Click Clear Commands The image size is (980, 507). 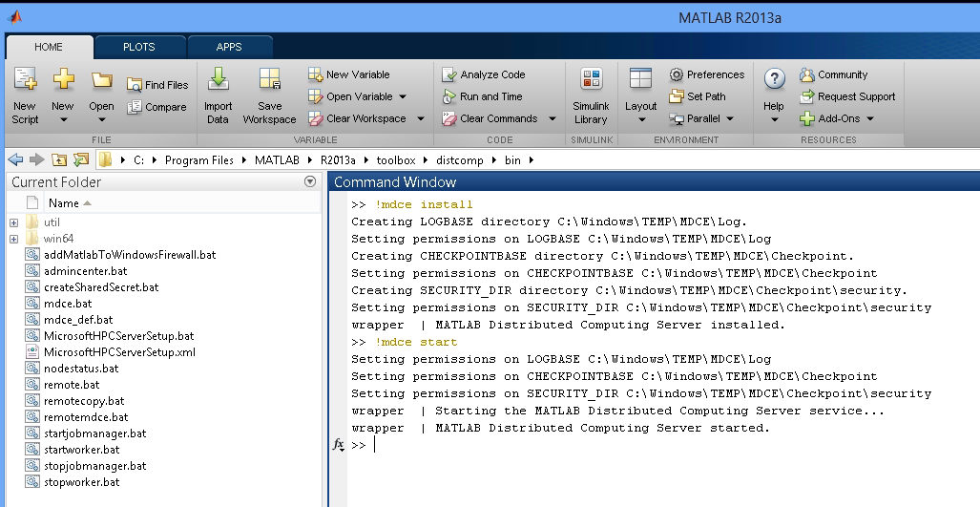pyautogui.click(x=490, y=118)
